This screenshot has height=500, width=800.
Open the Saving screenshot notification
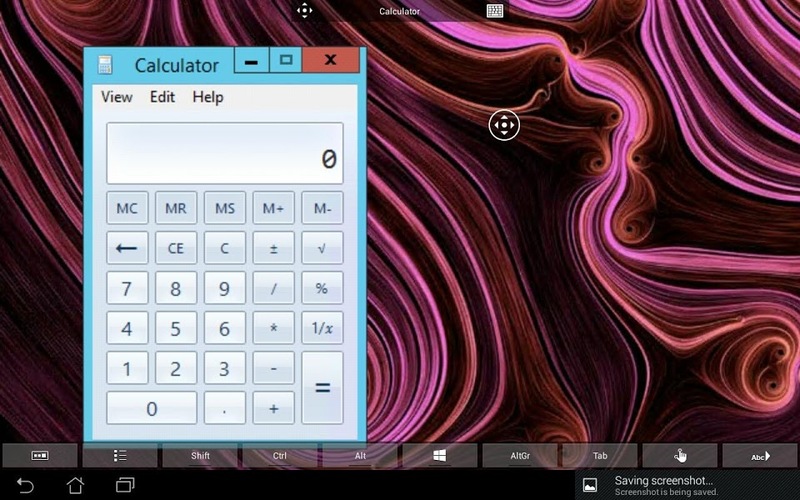coord(687,485)
